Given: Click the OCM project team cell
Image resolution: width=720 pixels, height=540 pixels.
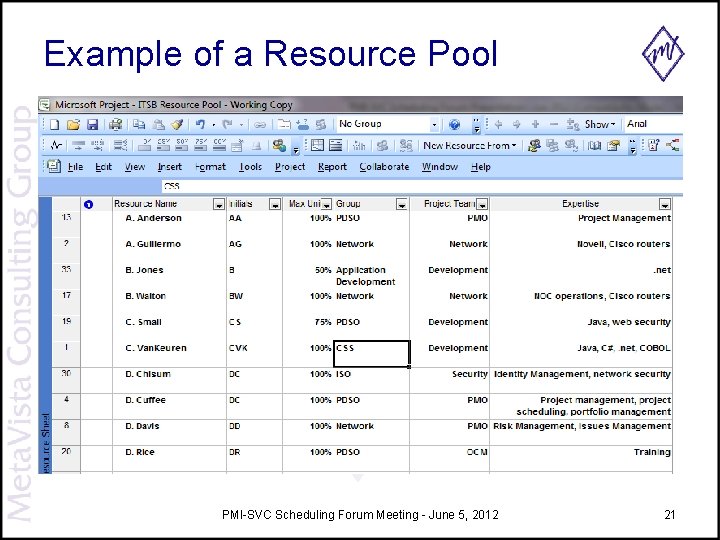Looking at the screenshot, I should point(450,458).
